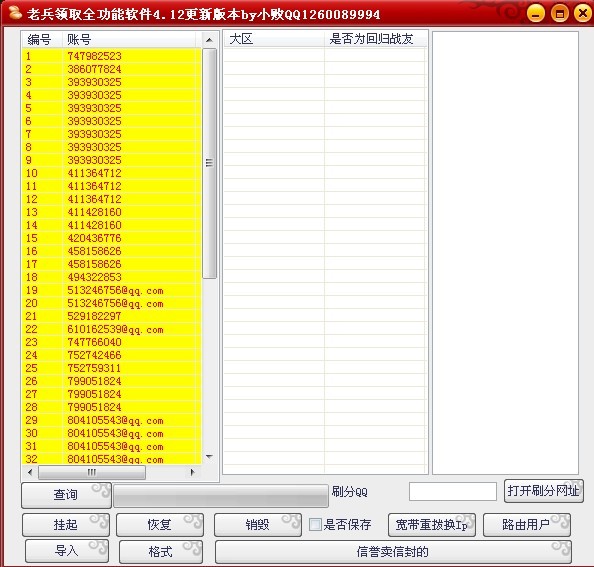594x567 pixels.
Task: Select row 16 account 458158626
Action: 112,251
